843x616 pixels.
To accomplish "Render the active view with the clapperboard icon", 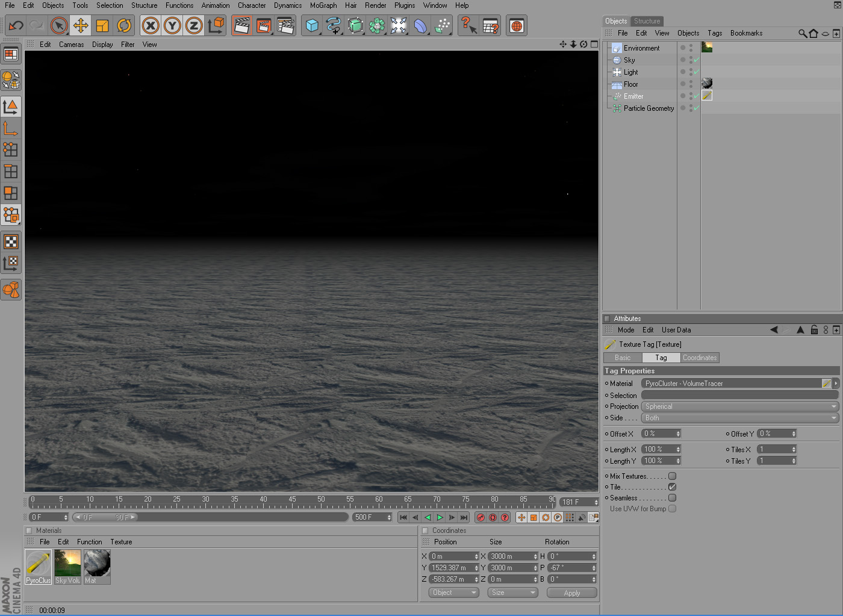I will pos(242,25).
